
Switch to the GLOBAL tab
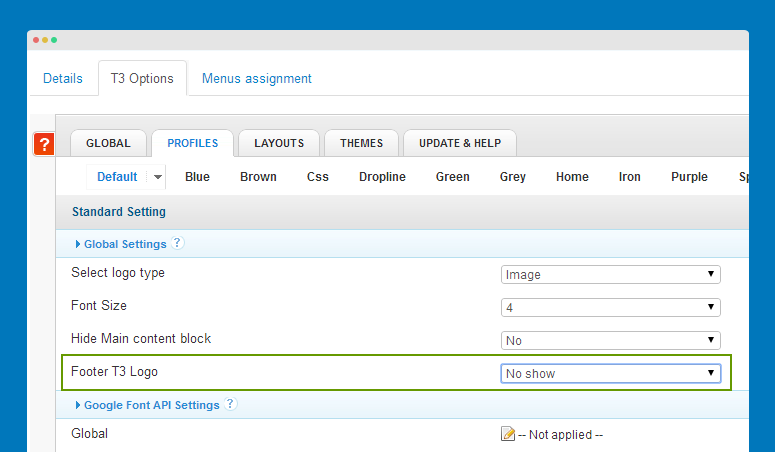click(108, 143)
